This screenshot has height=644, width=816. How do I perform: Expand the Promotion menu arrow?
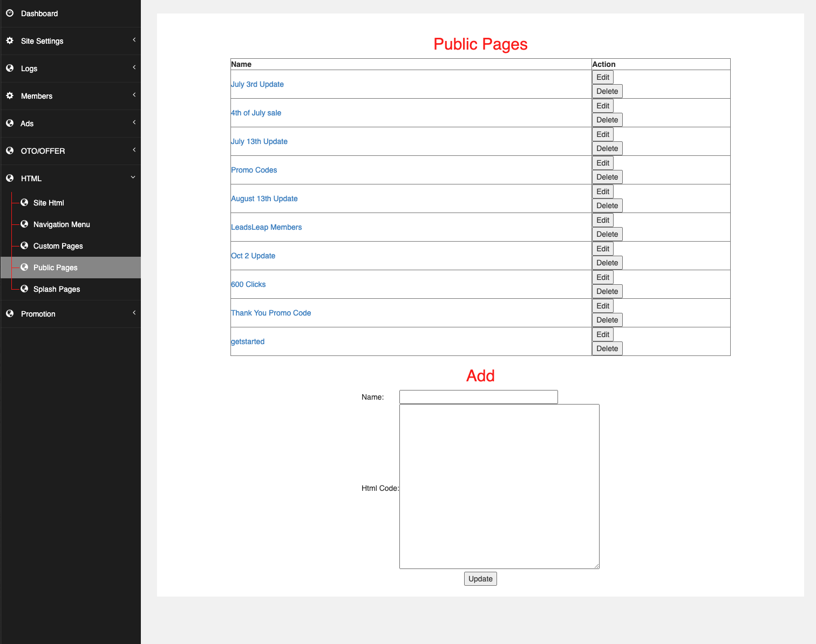point(134,313)
